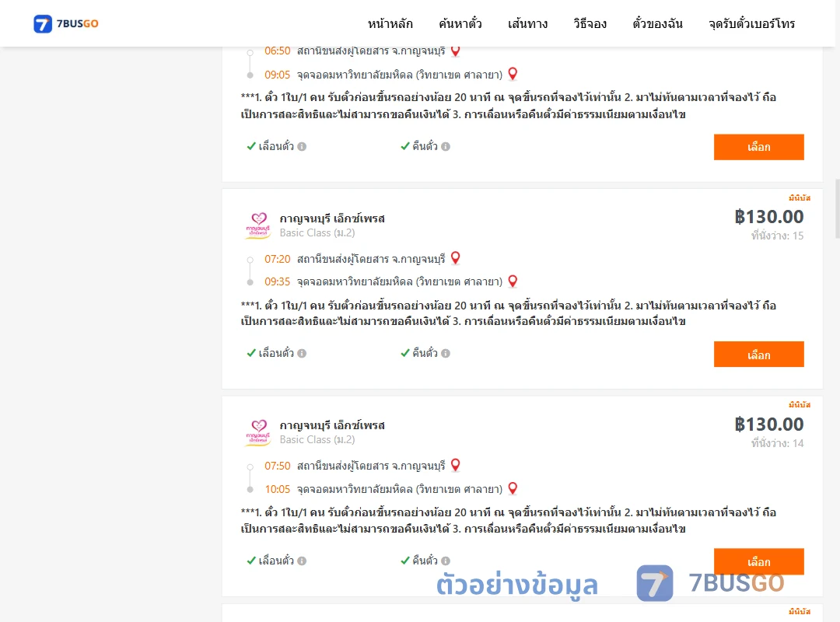The image size is (840, 622).
Task: Open the เส้นทาง menu item
Action: pos(527,23)
